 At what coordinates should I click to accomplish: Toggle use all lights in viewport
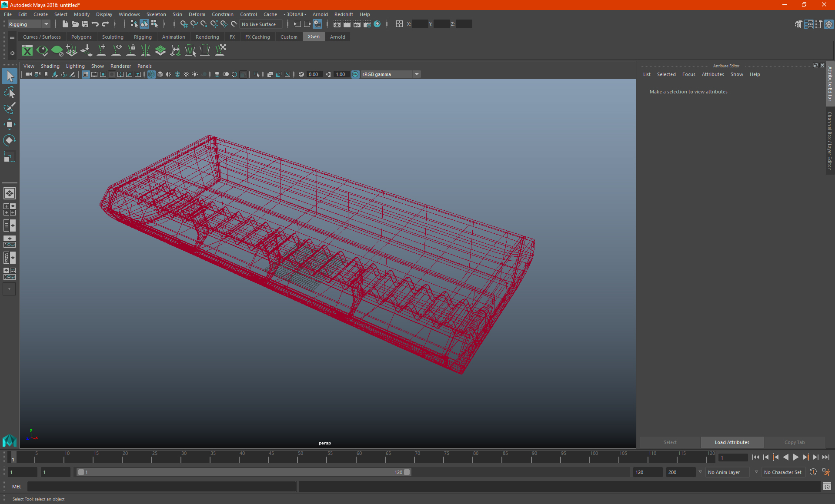tap(195, 74)
